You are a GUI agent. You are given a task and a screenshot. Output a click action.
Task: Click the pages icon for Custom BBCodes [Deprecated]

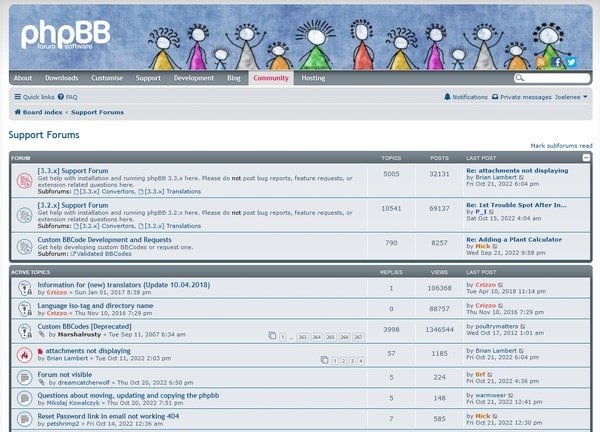point(272,336)
